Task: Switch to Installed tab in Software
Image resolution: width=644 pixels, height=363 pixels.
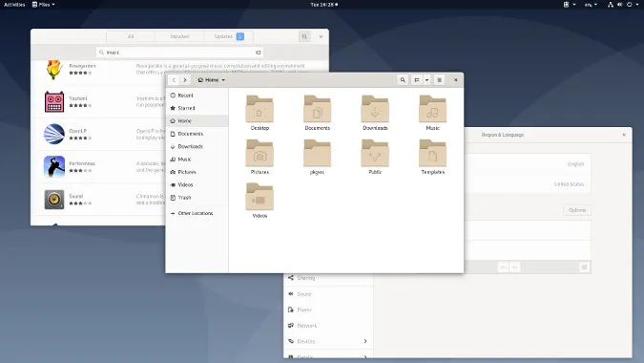Action: point(179,36)
